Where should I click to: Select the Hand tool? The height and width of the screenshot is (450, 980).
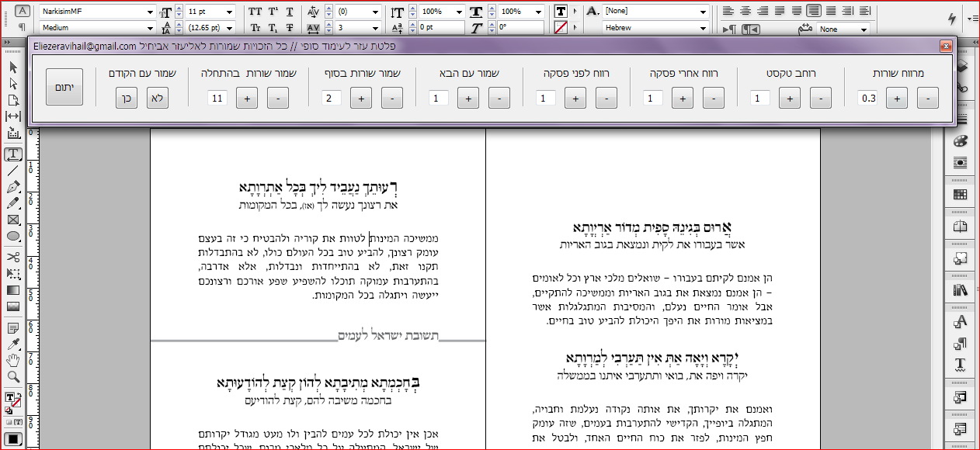[13, 360]
